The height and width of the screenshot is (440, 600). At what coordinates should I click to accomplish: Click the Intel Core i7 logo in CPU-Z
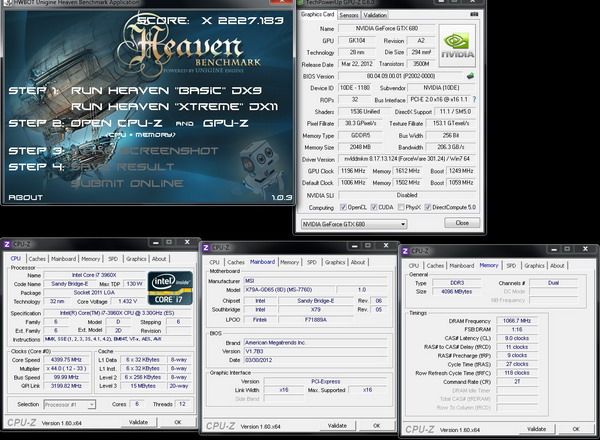[170, 288]
